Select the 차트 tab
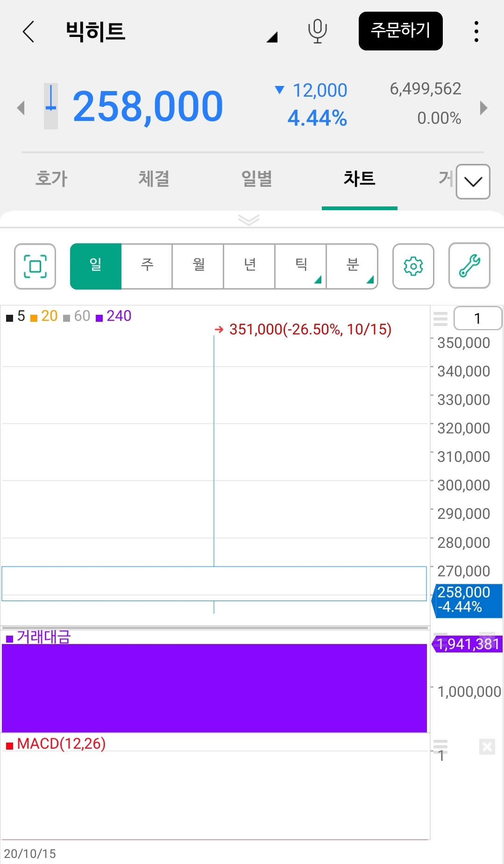 pyautogui.click(x=359, y=178)
